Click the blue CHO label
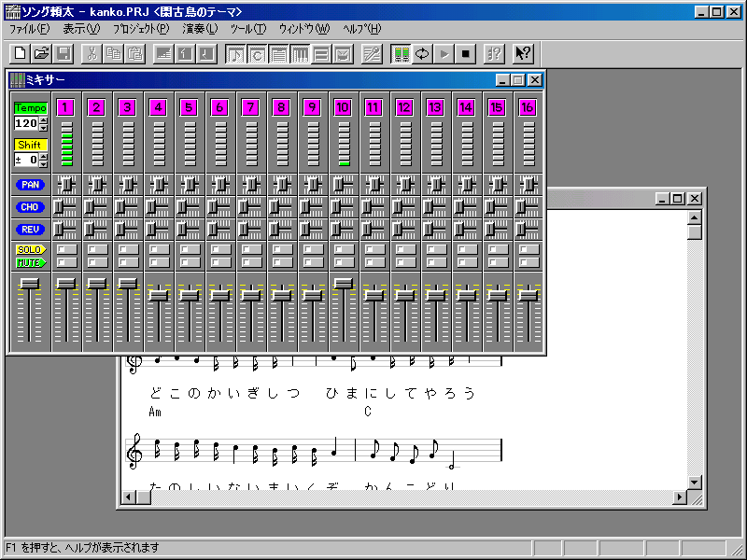 coord(30,207)
